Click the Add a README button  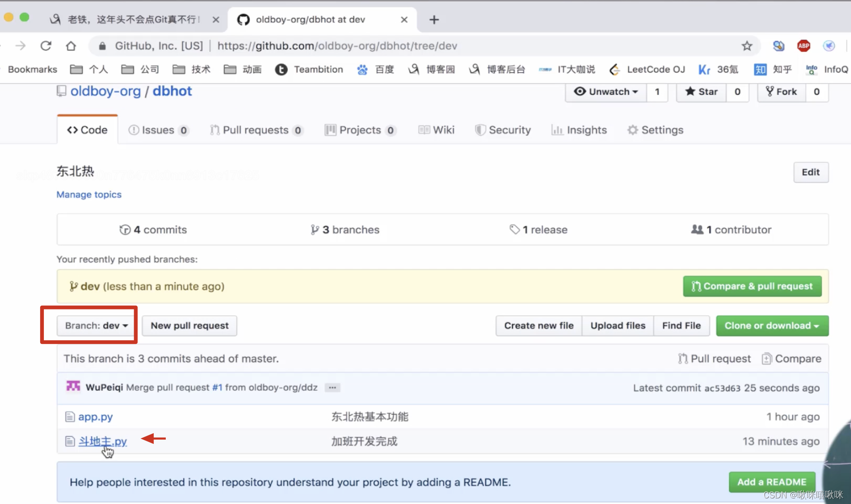tap(772, 482)
